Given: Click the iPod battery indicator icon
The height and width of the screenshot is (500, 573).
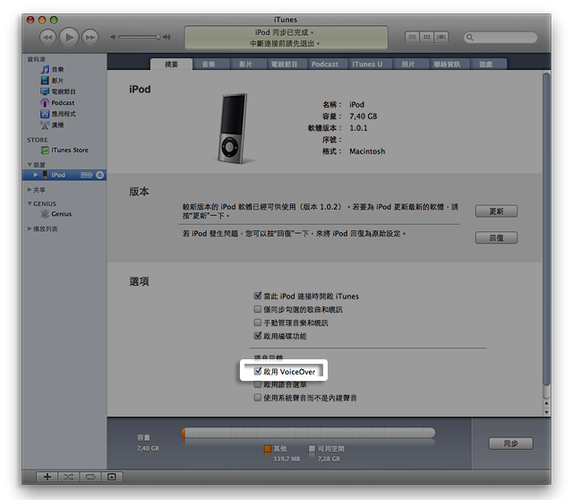Looking at the screenshot, I should [x=87, y=175].
